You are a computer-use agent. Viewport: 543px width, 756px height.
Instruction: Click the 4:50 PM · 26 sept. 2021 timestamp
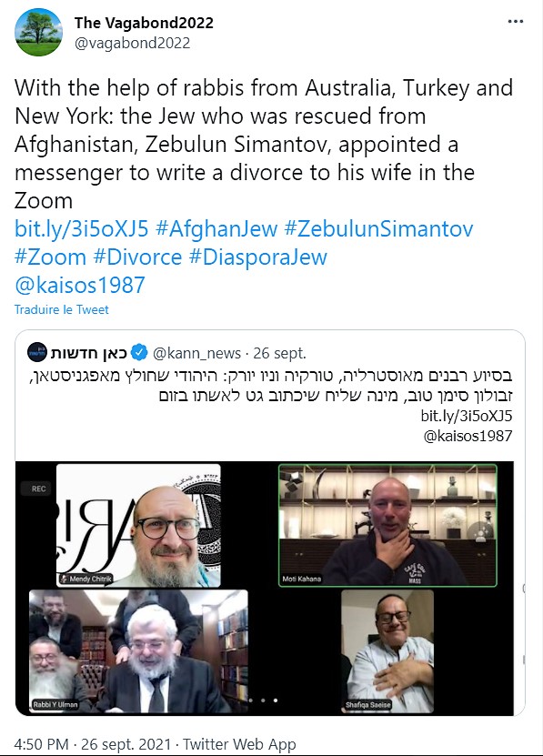92,744
